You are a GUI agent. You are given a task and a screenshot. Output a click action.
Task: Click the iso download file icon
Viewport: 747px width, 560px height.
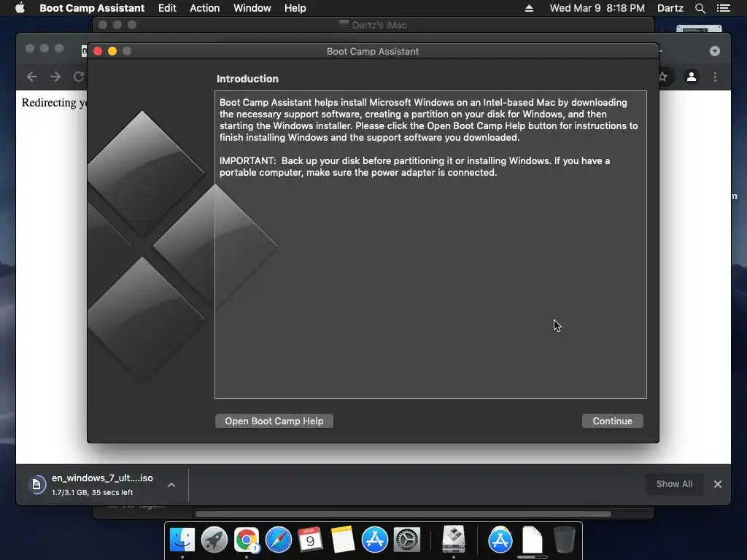pos(36,485)
